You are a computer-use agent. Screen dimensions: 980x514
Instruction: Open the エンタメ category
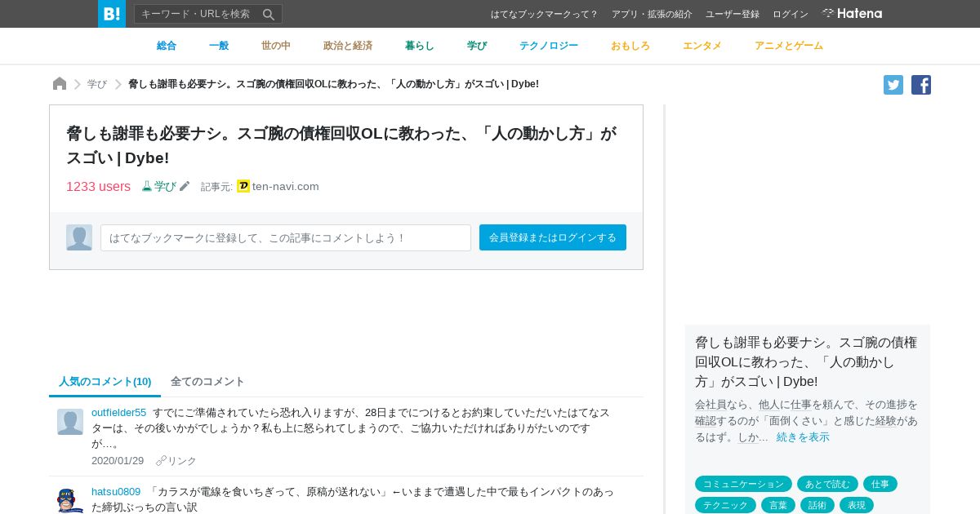click(x=702, y=46)
